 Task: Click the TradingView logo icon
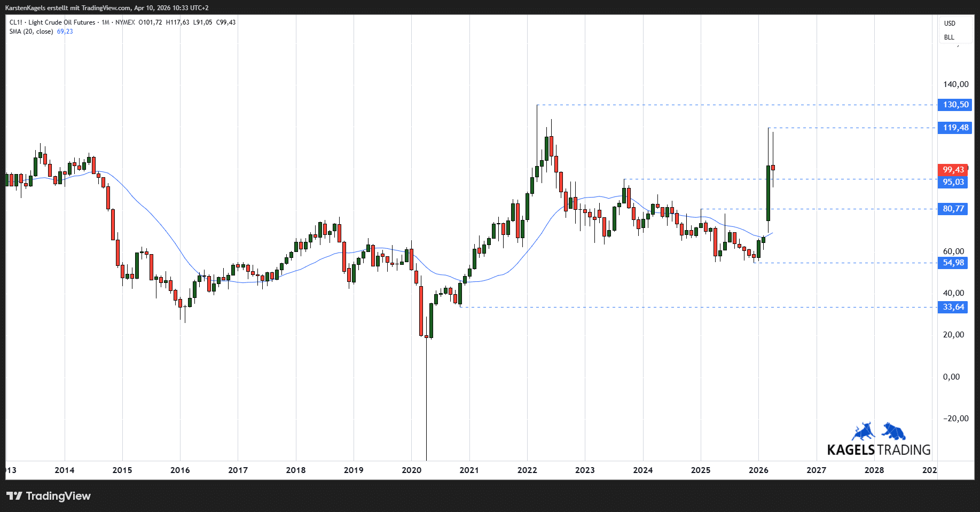pyautogui.click(x=14, y=496)
